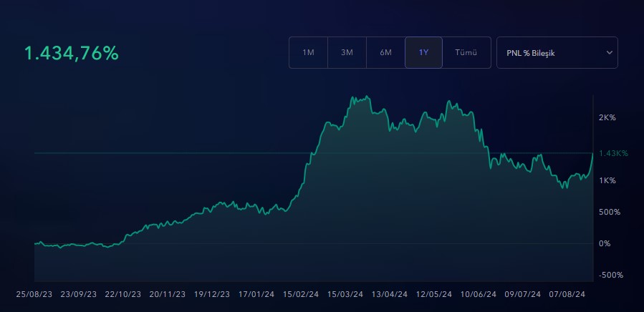Select the 1M time range tab
Viewport: 644px width, 312px height.
pyautogui.click(x=309, y=52)
